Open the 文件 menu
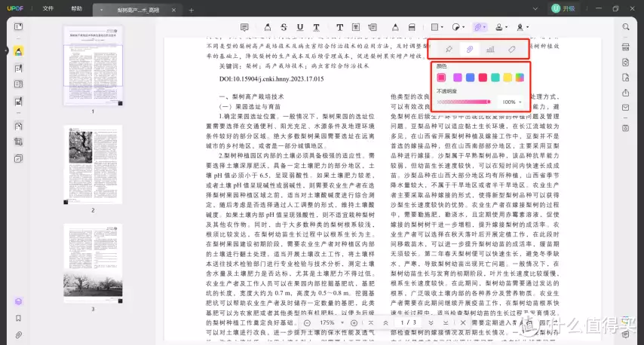 [48, 8]
